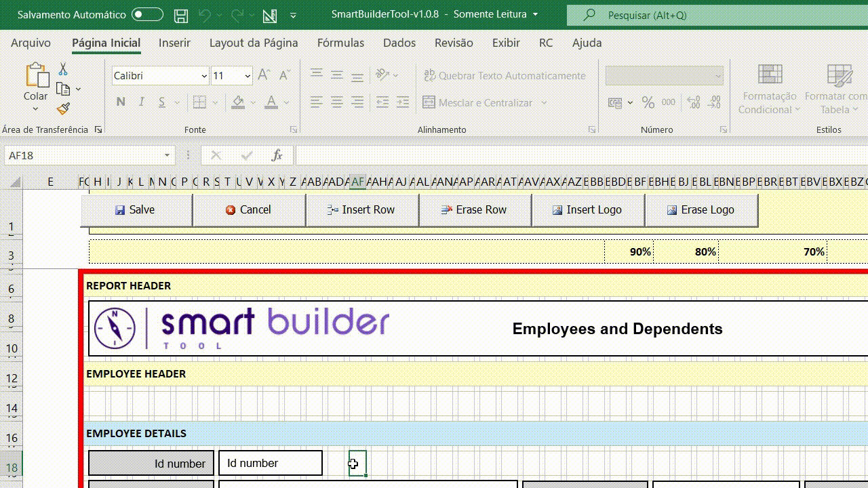
Task: Click the Erase Logo button
Action: click(703, 209)
